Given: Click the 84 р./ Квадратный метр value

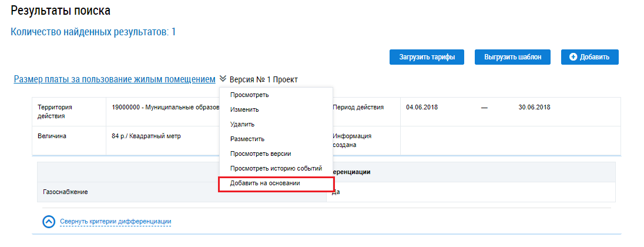Looking at the screenshot, I should 146,136.
